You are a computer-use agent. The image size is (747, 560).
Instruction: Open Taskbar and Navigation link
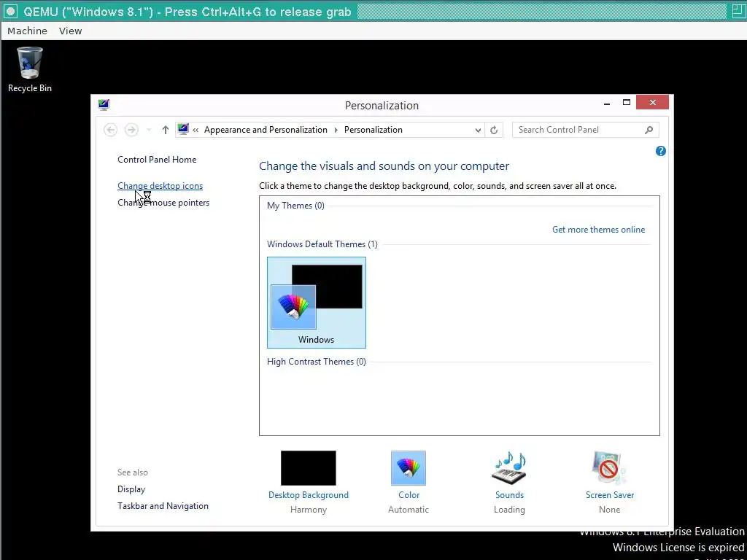(x=163, y=506)
